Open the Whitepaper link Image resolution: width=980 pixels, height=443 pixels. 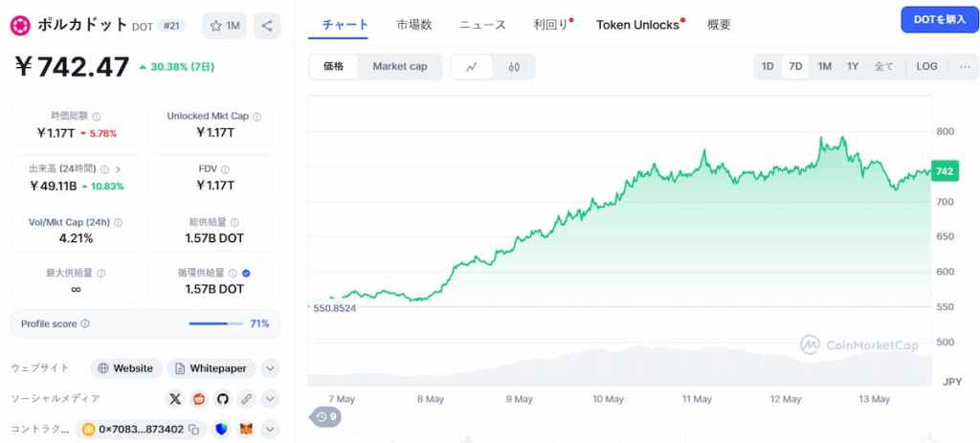point(211,368)
